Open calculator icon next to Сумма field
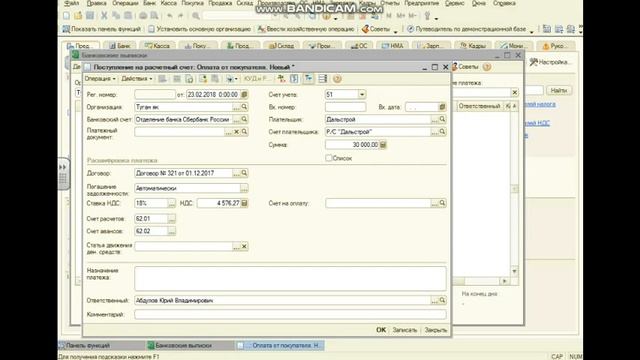The image size is (640, 360). pos(383,144)
